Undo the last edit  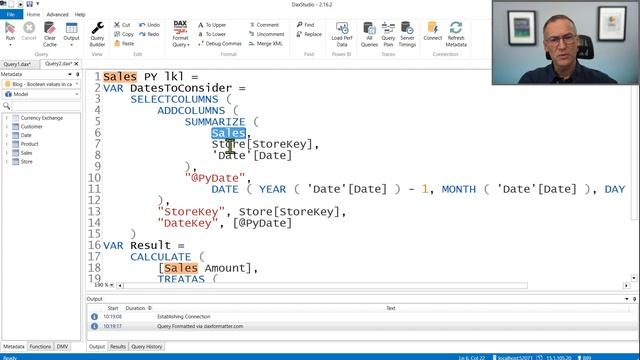click(x=149, y=25)
